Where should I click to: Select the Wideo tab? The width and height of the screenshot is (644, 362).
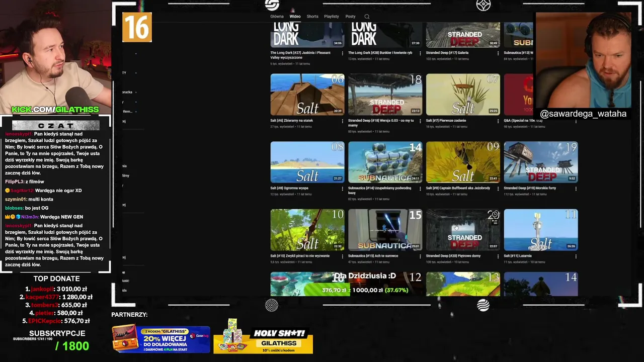point(295,17)
